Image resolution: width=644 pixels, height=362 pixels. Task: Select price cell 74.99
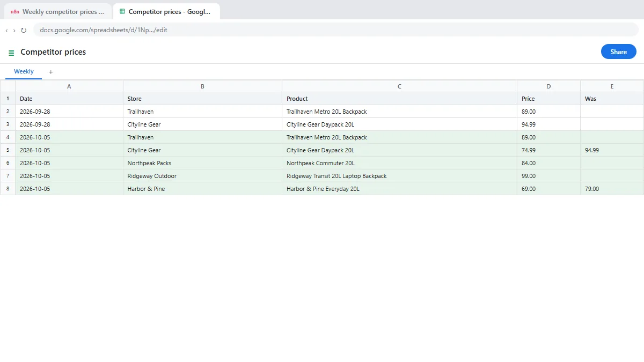click(x=548, y=150)
